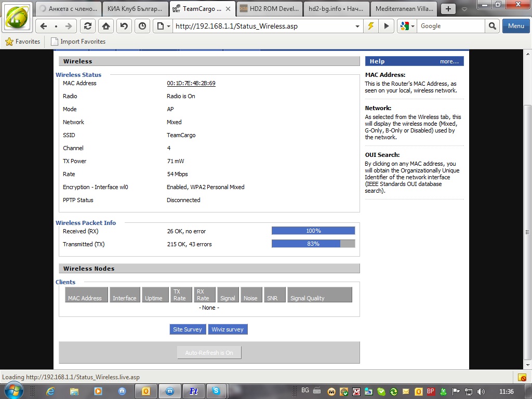The height and width of the screenshot is (399, 532).
Task: Open browsing History clock icon
Action: (142, 26)
